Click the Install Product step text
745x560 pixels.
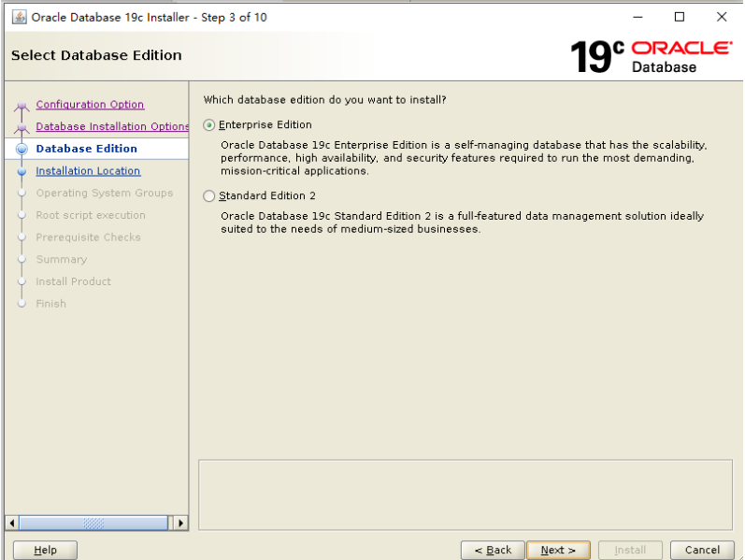74,281
